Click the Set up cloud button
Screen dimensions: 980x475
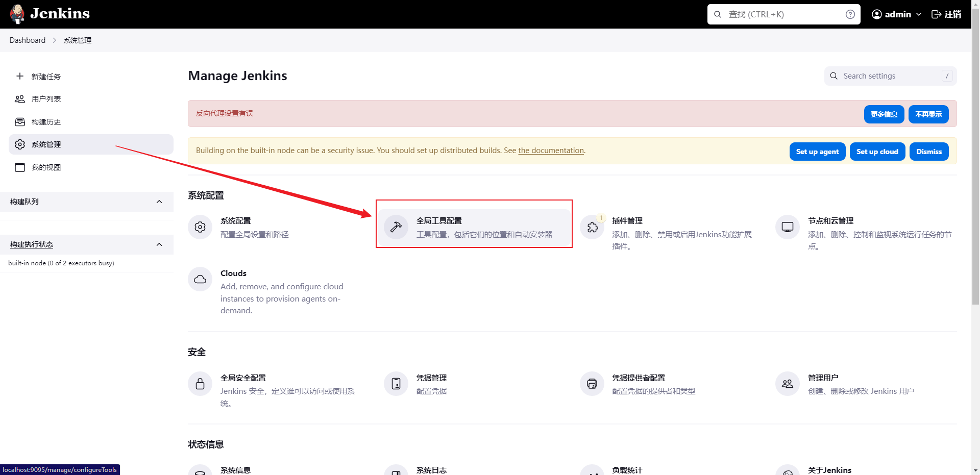pyautogui.click(x=877, y=152)
